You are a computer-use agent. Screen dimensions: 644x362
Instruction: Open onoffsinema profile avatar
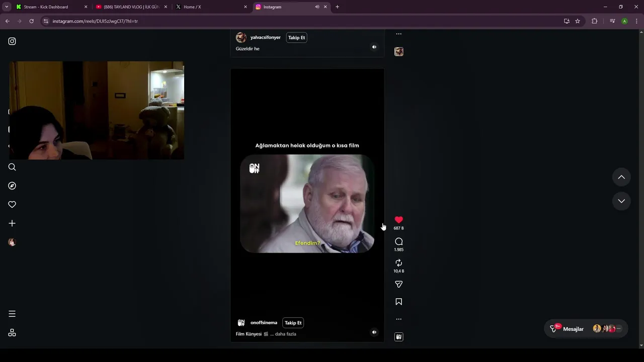click(x=241, y=323)
